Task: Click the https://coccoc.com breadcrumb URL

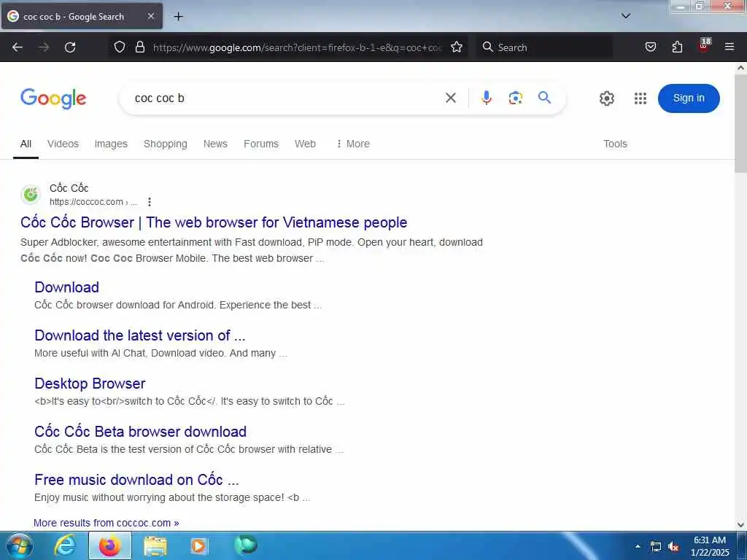Action: click(93, 202)
